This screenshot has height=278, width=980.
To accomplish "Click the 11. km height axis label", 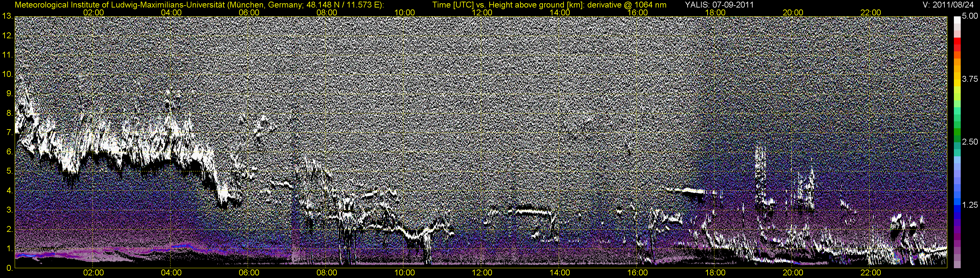I will [x=8, y=55].
